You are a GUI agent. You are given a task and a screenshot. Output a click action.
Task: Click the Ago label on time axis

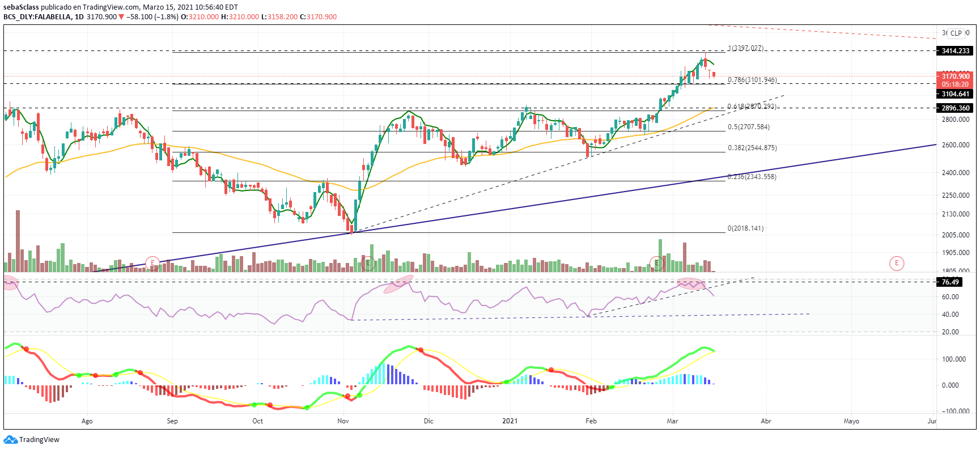pos(87,421)
